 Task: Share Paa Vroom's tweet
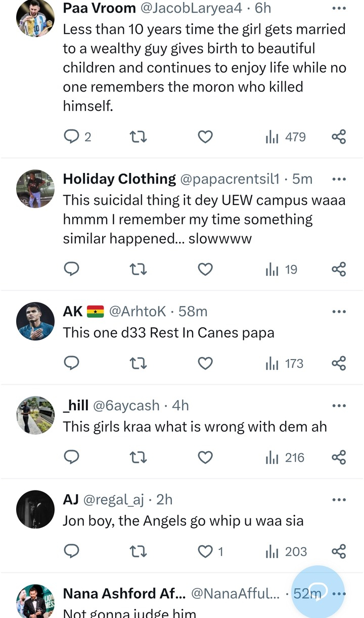(x=339, y=137)
